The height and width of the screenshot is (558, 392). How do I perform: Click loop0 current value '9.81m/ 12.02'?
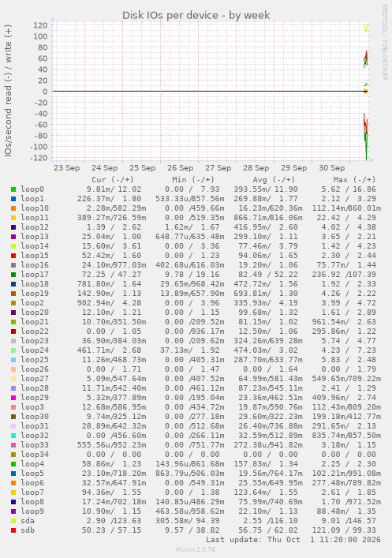coord(114,189)
